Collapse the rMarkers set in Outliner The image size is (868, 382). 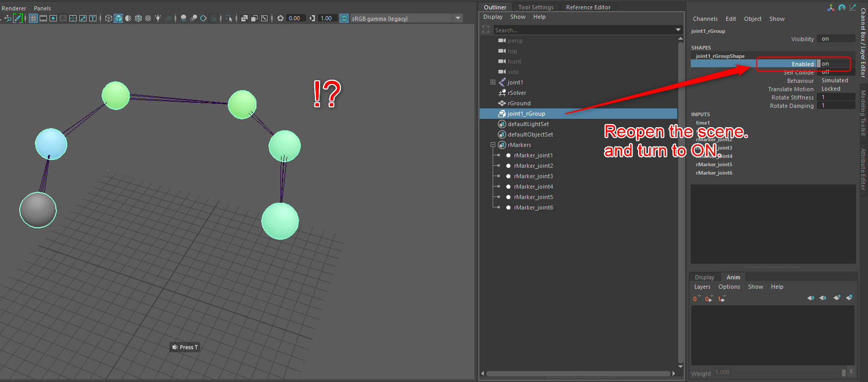tap(493, 145)
